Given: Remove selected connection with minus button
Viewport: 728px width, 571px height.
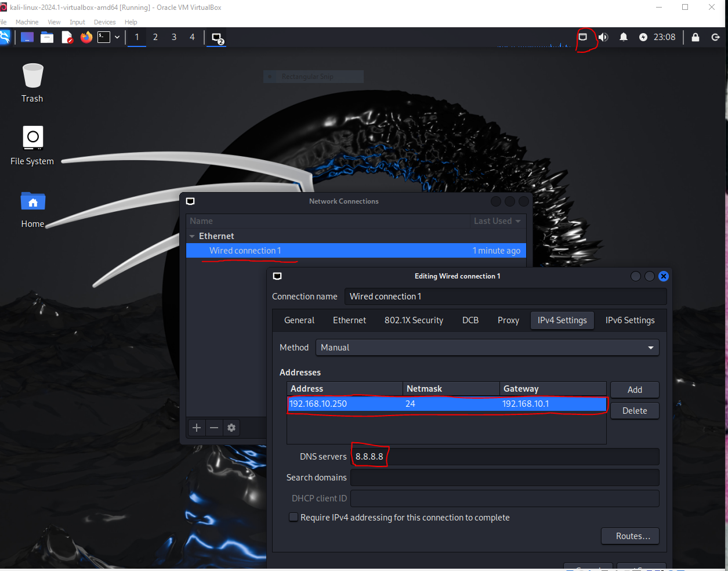Looking at the screenshot, I should [x=214, y=428].
